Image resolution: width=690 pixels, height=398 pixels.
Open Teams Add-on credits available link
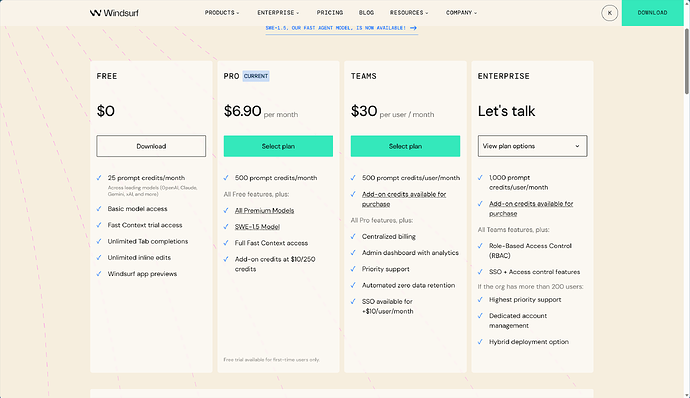404,199
